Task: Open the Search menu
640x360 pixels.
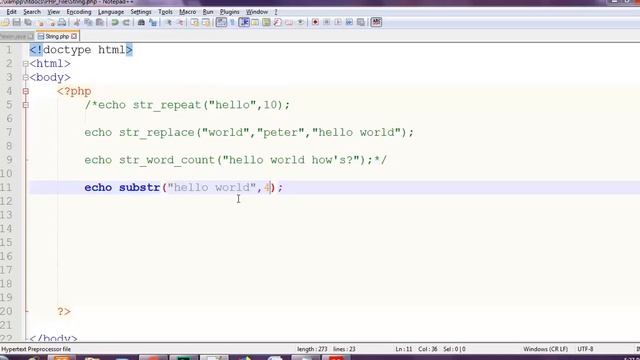Action: tap(32, 12)
